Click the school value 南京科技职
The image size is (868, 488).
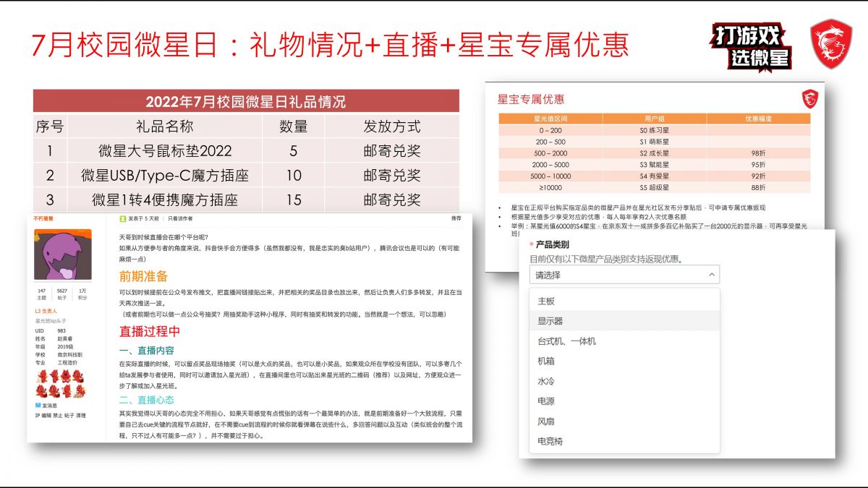tap(71, 355)
